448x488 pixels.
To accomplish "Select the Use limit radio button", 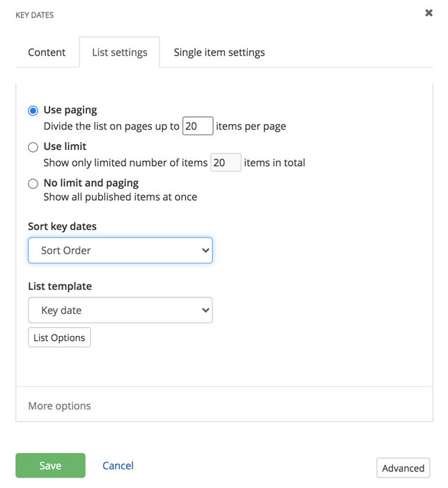I will 33,147.
